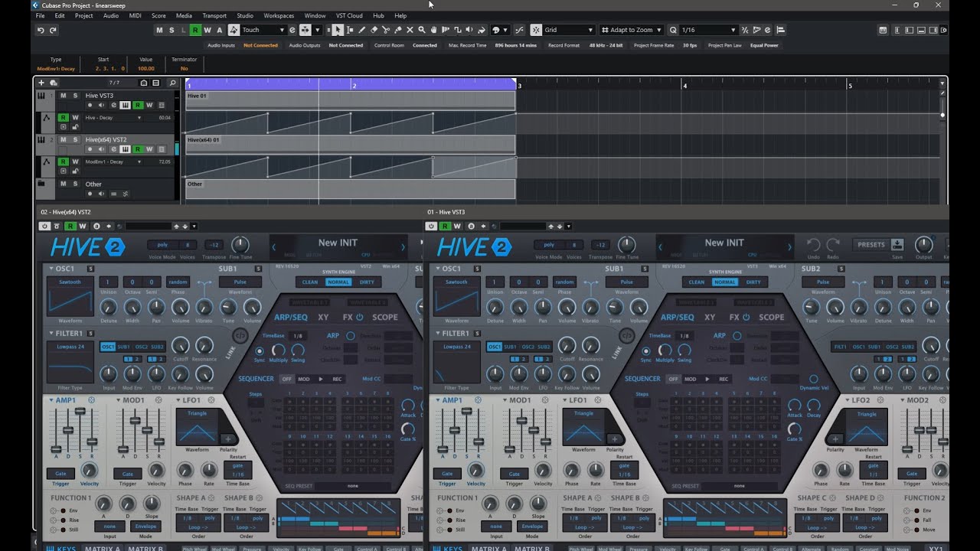The height and width of the screenshot is (551, 980).
Task: Open the Project menu
Action: point(84,15)
